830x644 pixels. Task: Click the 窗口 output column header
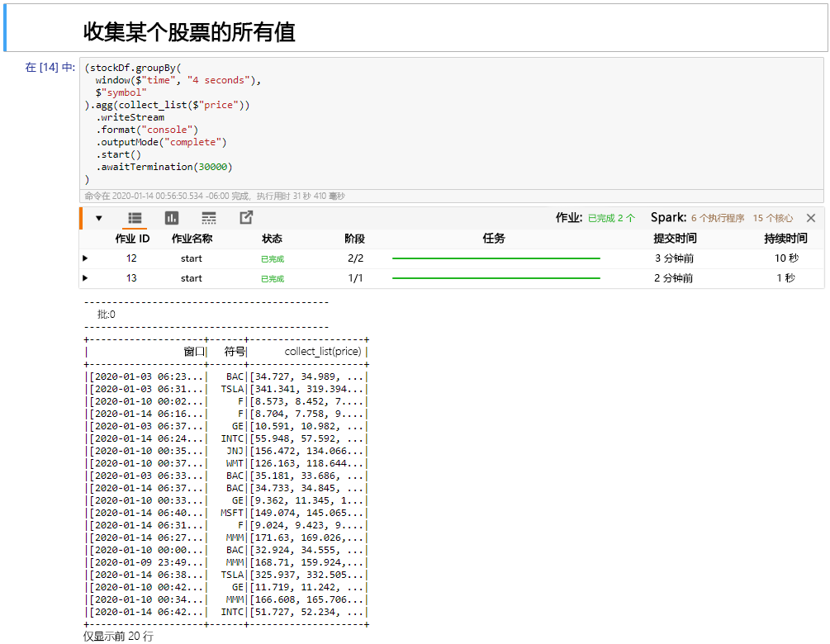(x=194, y=352)
